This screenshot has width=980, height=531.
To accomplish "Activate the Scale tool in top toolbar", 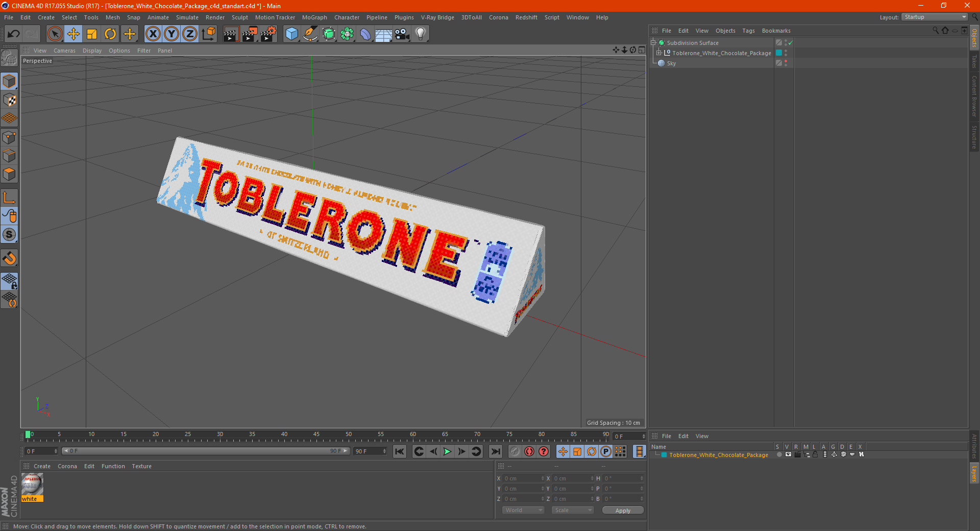I will pyautogui.click(x=92, y=34).
